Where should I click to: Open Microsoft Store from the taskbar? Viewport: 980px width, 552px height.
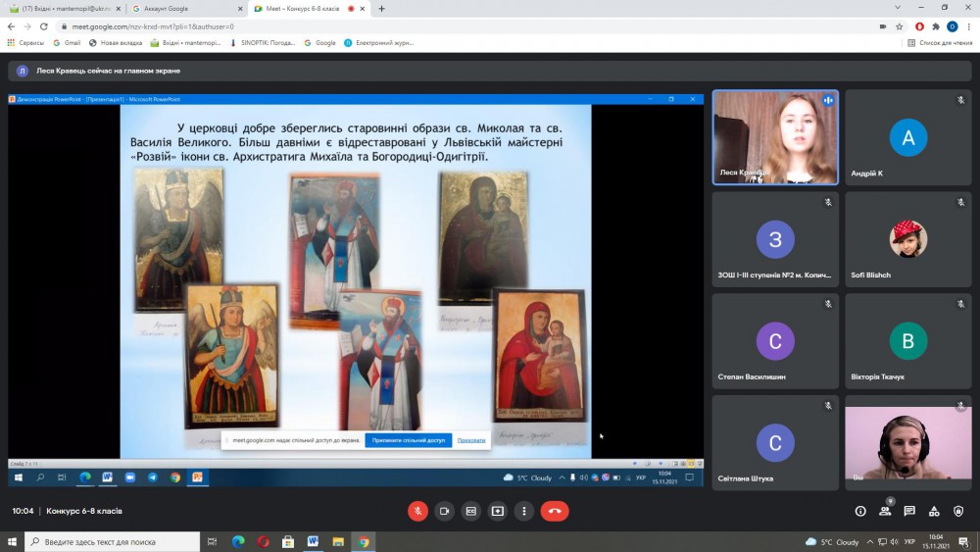click(288, 541)
